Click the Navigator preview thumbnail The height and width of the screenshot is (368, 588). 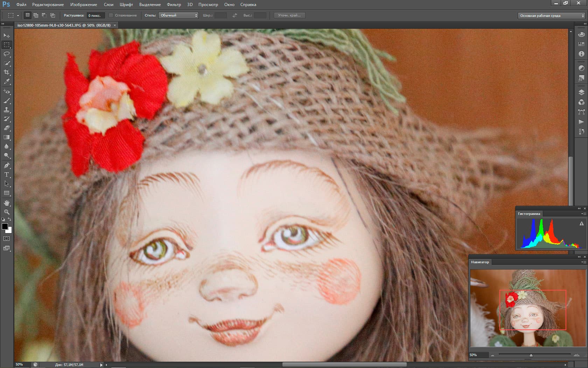[527, 308]
